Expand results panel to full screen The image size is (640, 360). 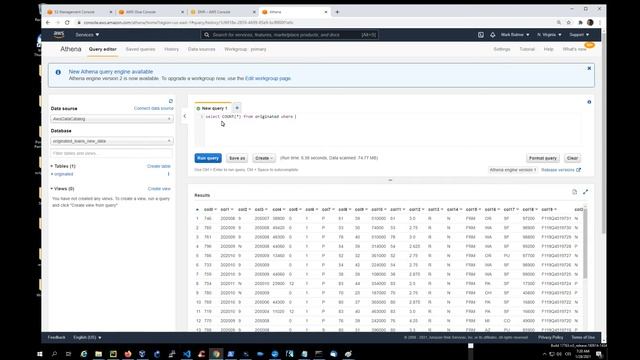point(585,192)
